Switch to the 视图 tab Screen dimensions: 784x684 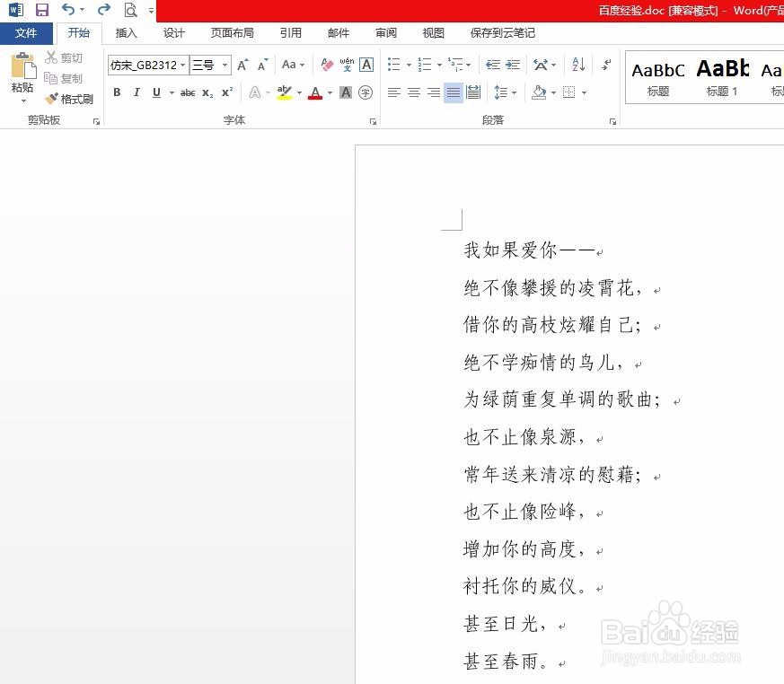433,33
